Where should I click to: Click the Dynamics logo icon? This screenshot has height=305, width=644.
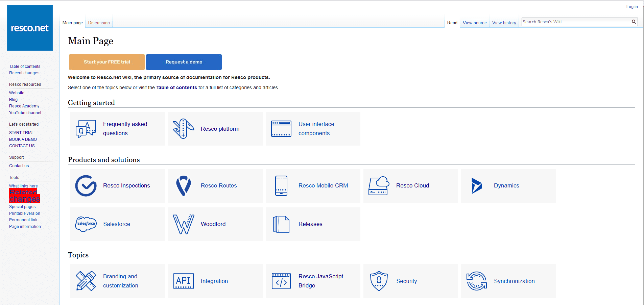coord(476,186)
